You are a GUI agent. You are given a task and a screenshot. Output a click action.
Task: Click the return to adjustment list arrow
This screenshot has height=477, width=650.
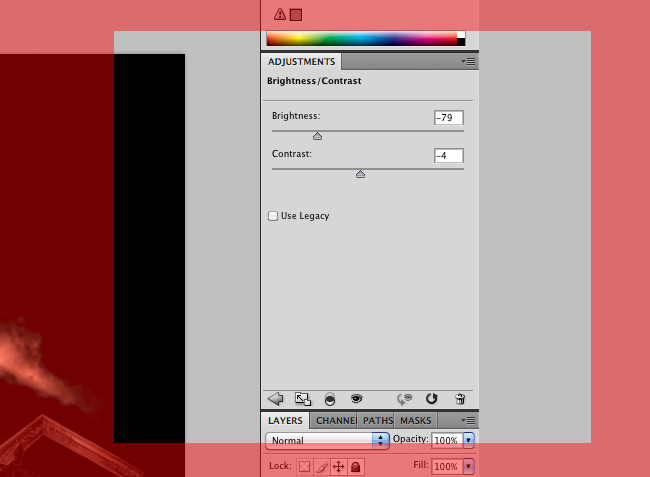(x=277, y=398)
